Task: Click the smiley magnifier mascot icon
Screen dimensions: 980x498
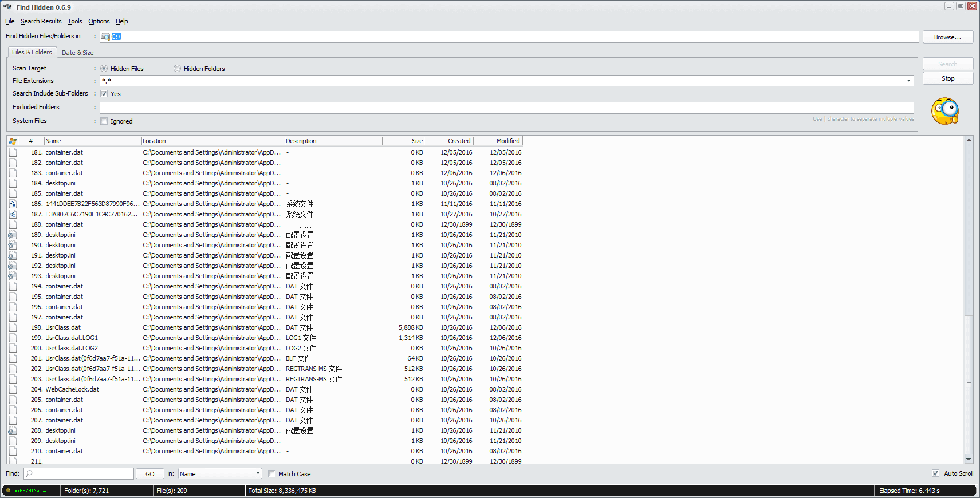Action: pos(944,111)
